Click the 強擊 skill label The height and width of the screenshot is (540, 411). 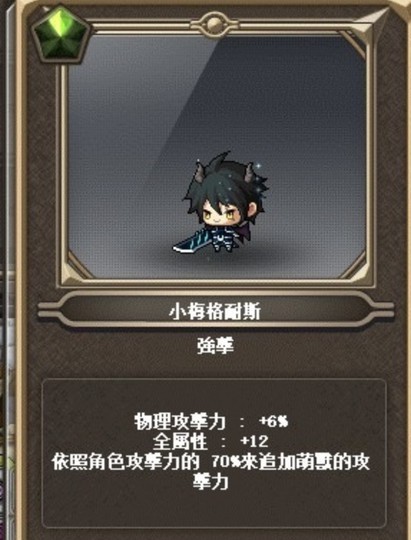click(215, 347)
